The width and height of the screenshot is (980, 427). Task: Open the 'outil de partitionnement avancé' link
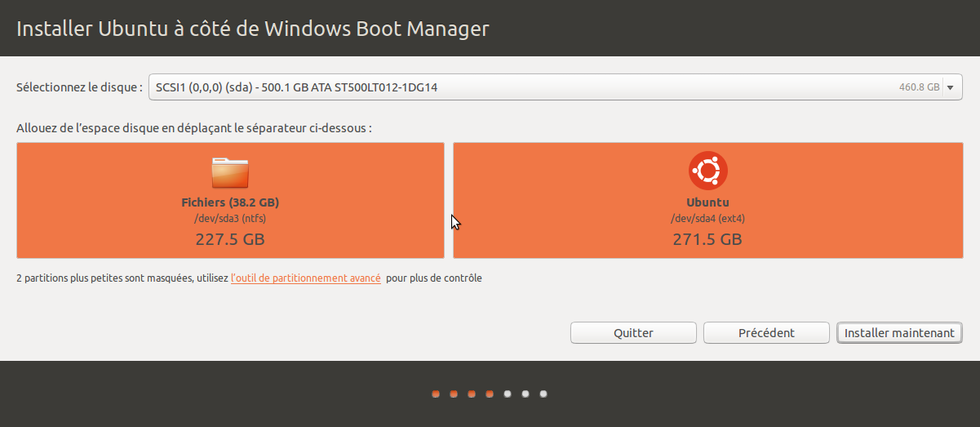[305, 278]
